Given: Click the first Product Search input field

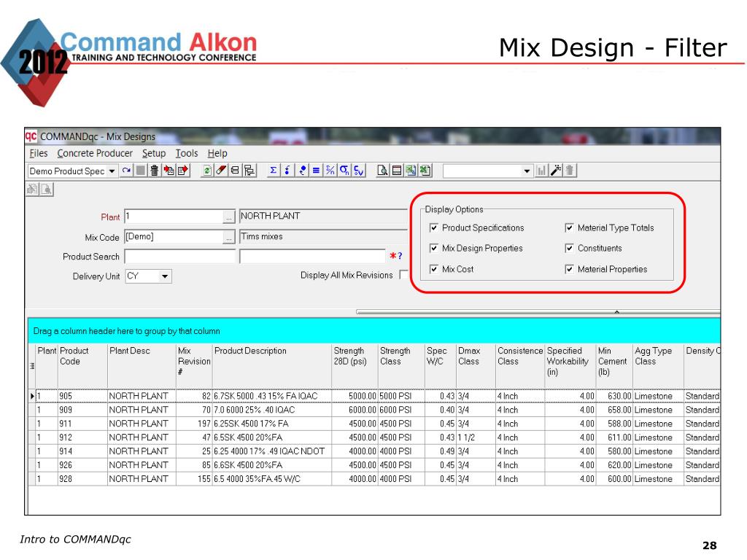Looking at the screenshot, I should click(x=180, y=257).
